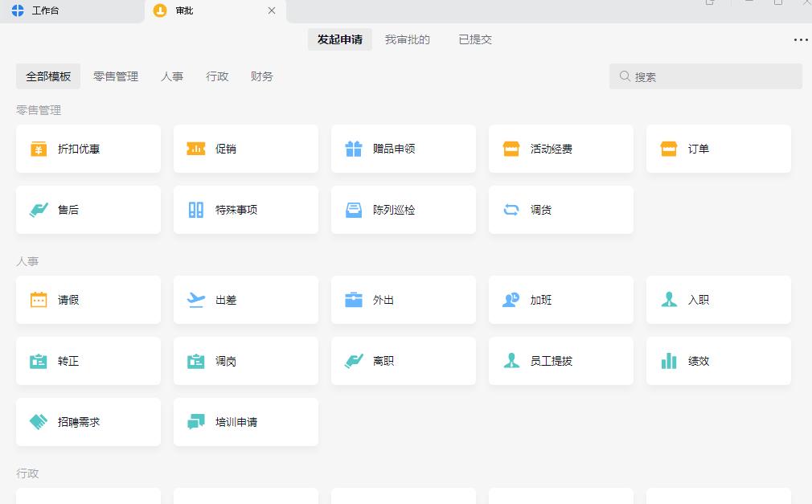Start a 调货 stock transfer request
This screenshot has width=812, height=504.
pyautogui.click(x=560, y=210)
